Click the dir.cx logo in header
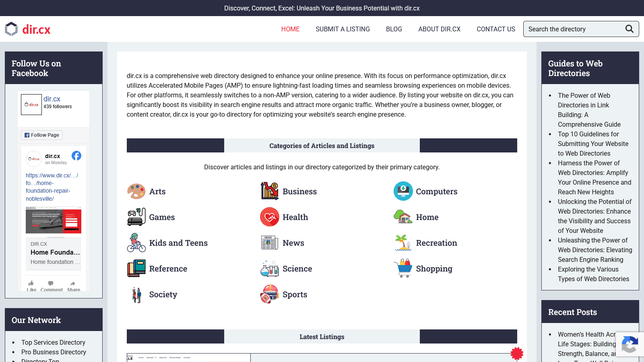This screenshot has width=644, height=362. [x=28, y=29]
